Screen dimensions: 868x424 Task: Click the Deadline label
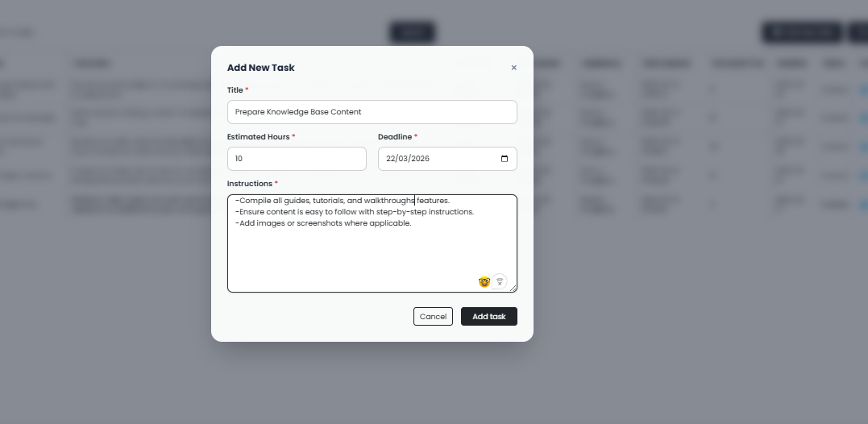pos(394,137)
